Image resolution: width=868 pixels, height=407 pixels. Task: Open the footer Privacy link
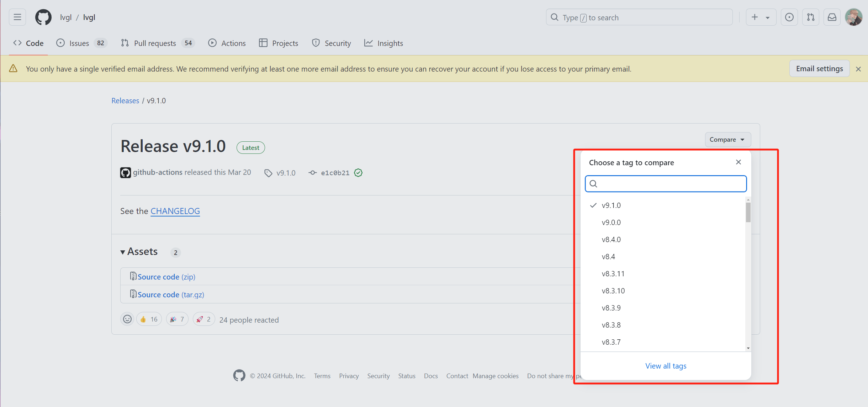pos(349,376)
